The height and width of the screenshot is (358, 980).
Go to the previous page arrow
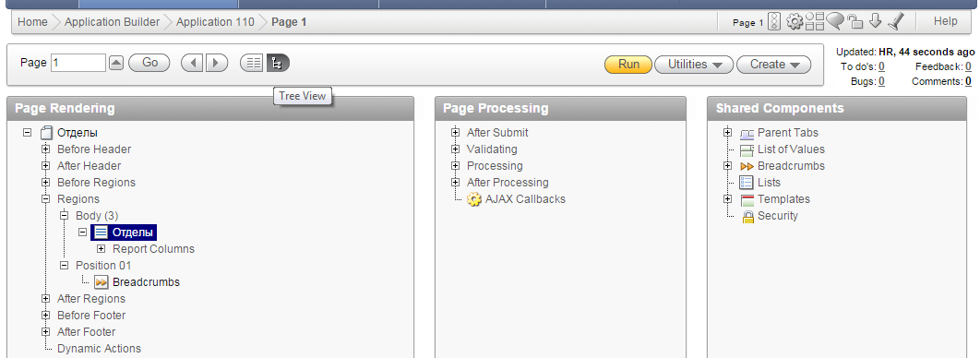(x=193, y=63)
